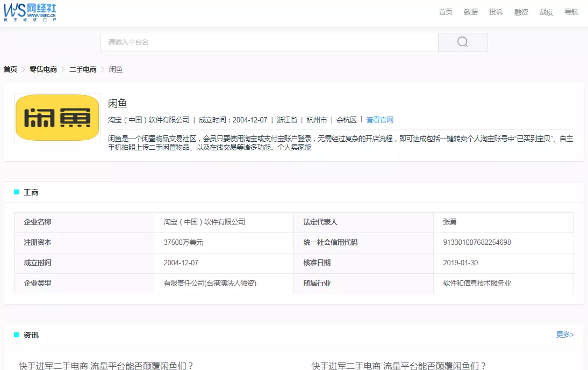This screenshot has width=588, height=370.
Task: Click the 成立时间 table label
Action: tap(38, 263)
